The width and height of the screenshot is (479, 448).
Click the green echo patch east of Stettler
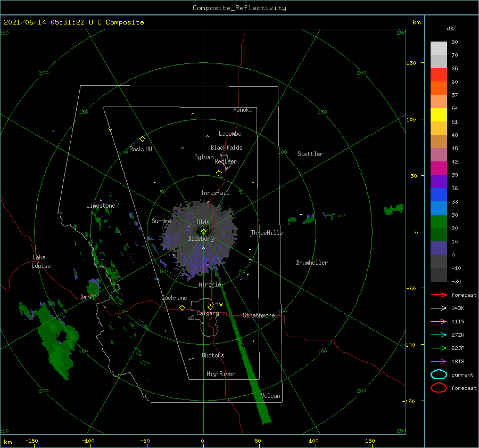click(x=394, y=209)
